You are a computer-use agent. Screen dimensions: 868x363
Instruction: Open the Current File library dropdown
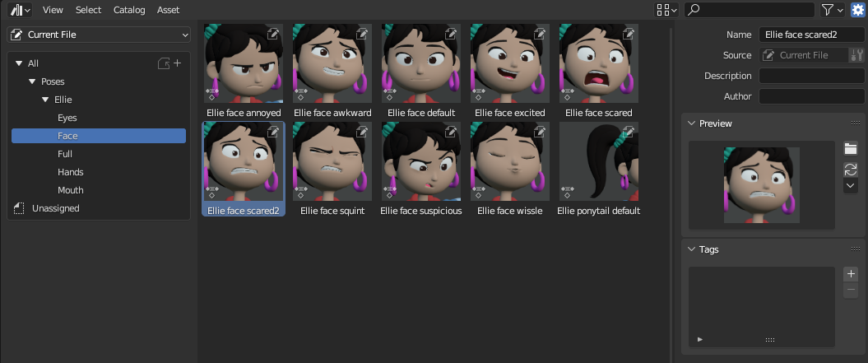99,35
